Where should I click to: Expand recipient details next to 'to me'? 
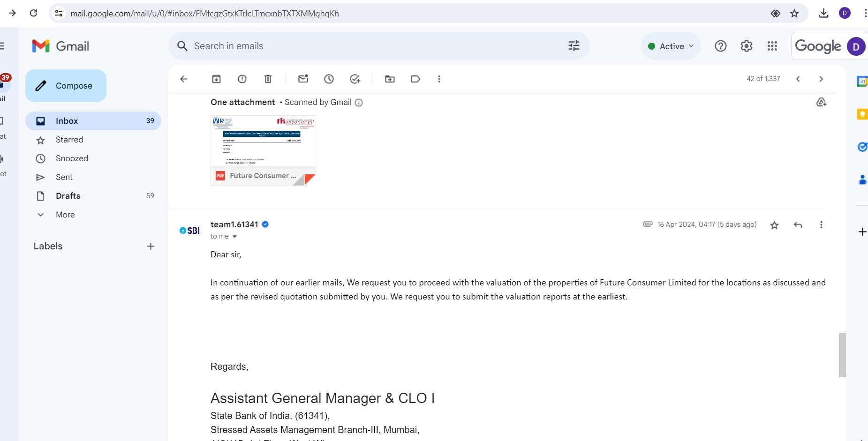[234, 237]
